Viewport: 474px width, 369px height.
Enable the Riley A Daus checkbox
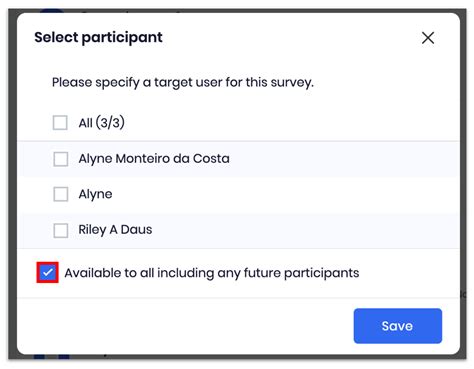tap(61, 230)
